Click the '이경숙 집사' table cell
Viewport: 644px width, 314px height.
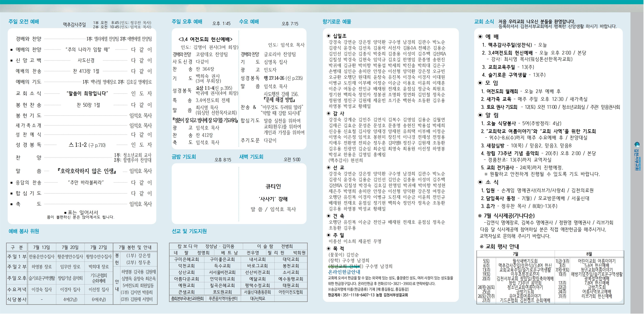pyautogui.click(x=42, y=289)
